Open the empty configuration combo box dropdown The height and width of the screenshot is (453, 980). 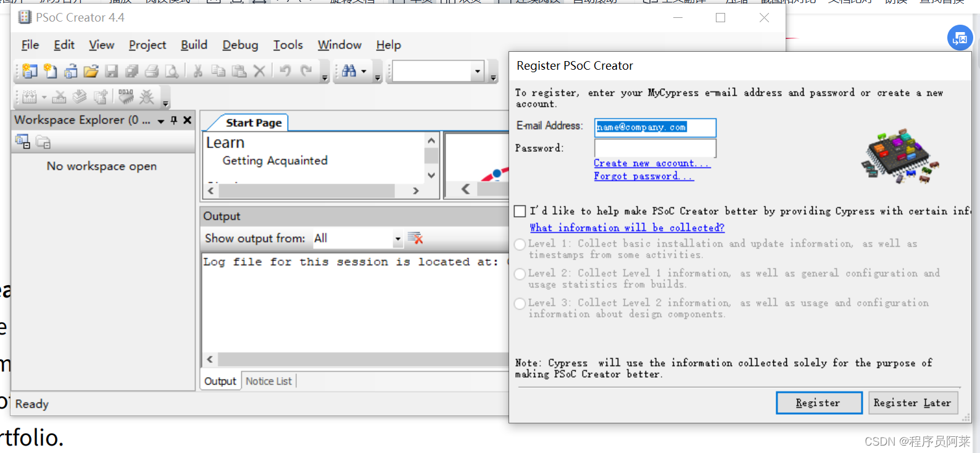click(477, 72)
